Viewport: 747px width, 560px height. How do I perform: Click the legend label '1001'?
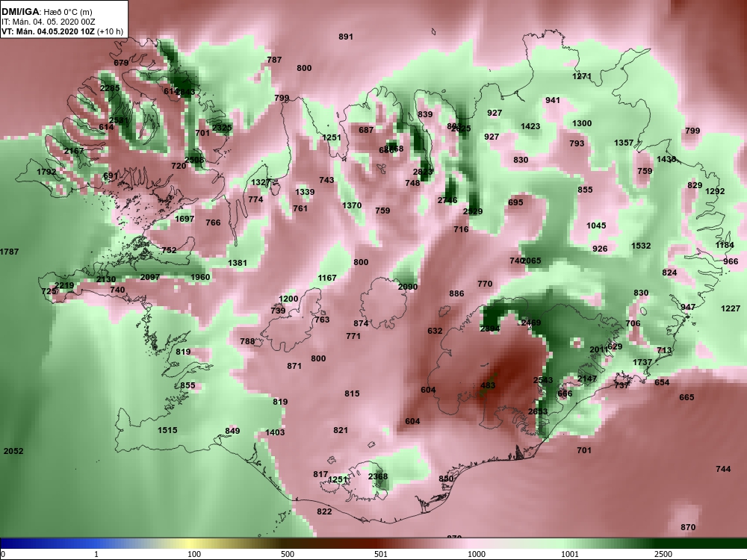click(x=570, y=554)
